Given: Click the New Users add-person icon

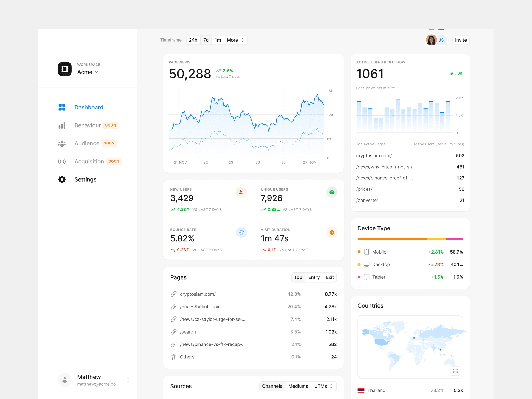Looking at the screenshot, I should coord(241,192).
